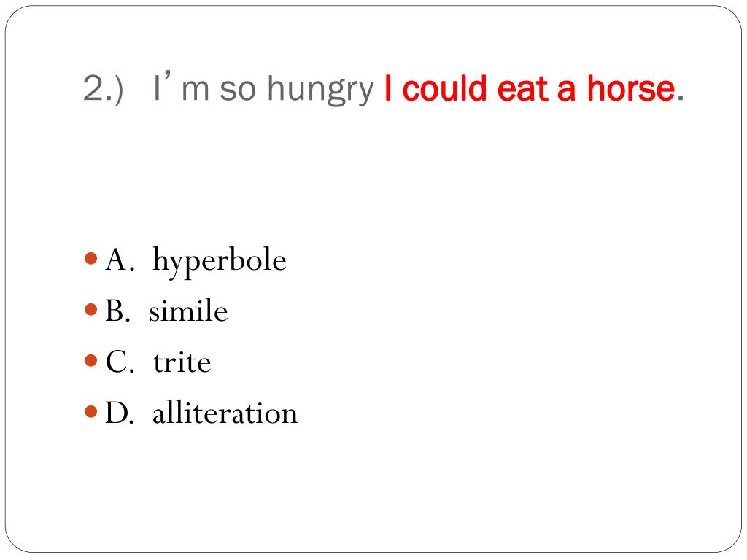This screenshot has height=560, width=747.
Task: Click the orange bullet beside option A
Action: coord(90,259)
